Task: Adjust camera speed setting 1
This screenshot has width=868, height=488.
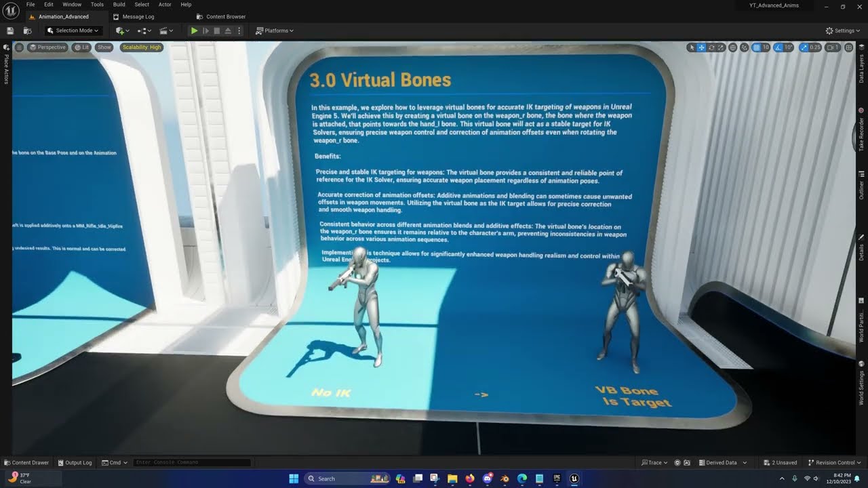Action: (x=833, y=47)
